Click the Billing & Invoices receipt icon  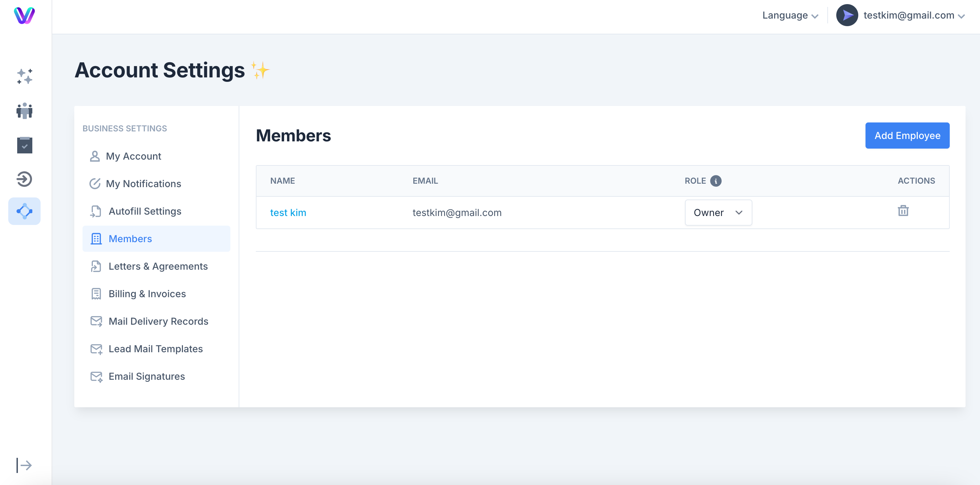(96, 294)
